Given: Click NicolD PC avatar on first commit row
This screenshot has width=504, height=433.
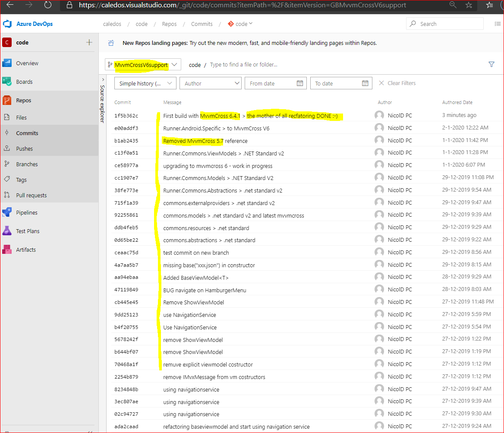Looking at the screenshot, I should tap(379, 115).
